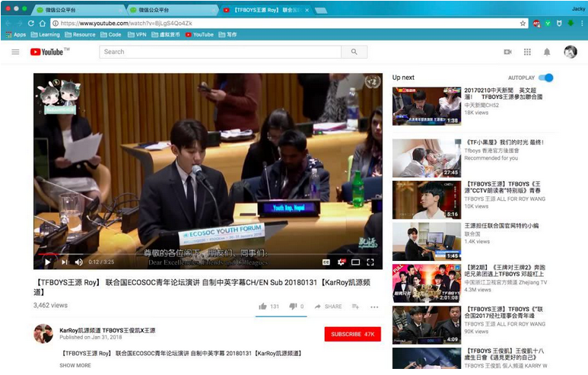Viewport: 588px width, 375px height.
Task: Subscribe to the KarRoy channel
Action: (352, 334)
